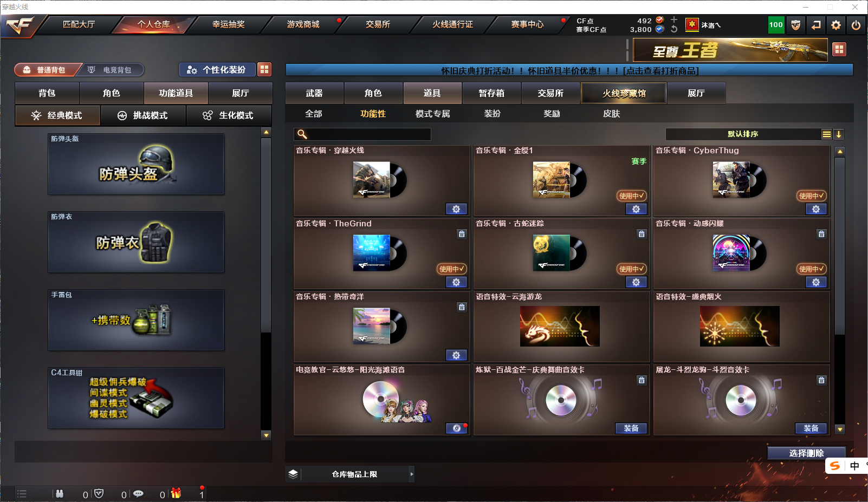Click the grid icon beside the 至尊王者 banner
The height and width of the screenshot is (502, 868).
coord(839,49)
